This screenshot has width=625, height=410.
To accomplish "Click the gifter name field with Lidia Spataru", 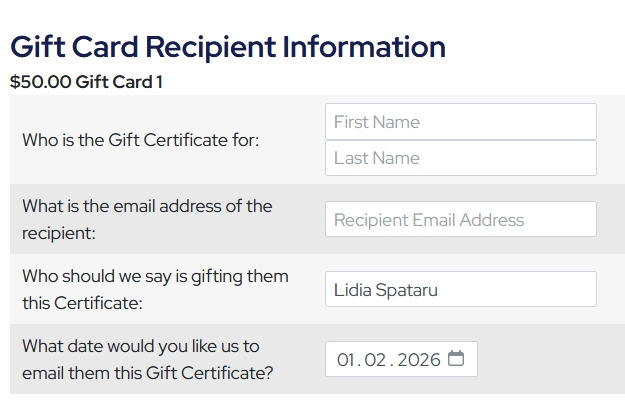I will tap(460, 290).
